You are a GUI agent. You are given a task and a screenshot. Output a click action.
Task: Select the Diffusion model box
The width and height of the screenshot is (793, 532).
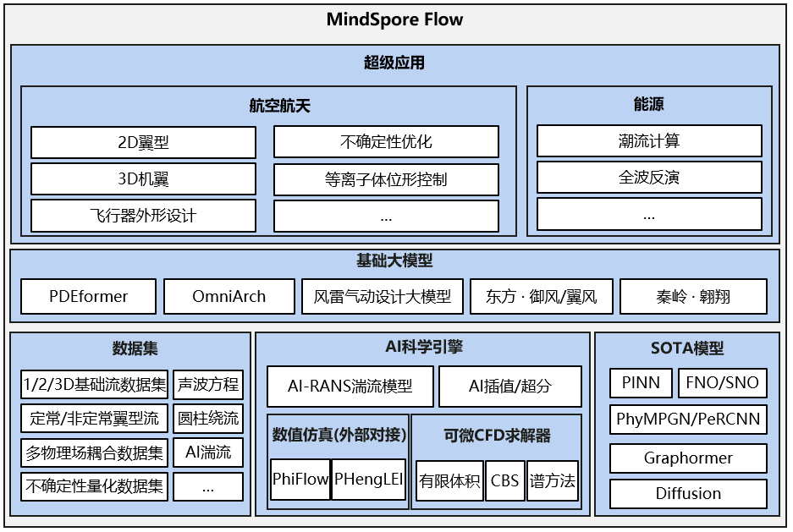[x=688, y=493]
